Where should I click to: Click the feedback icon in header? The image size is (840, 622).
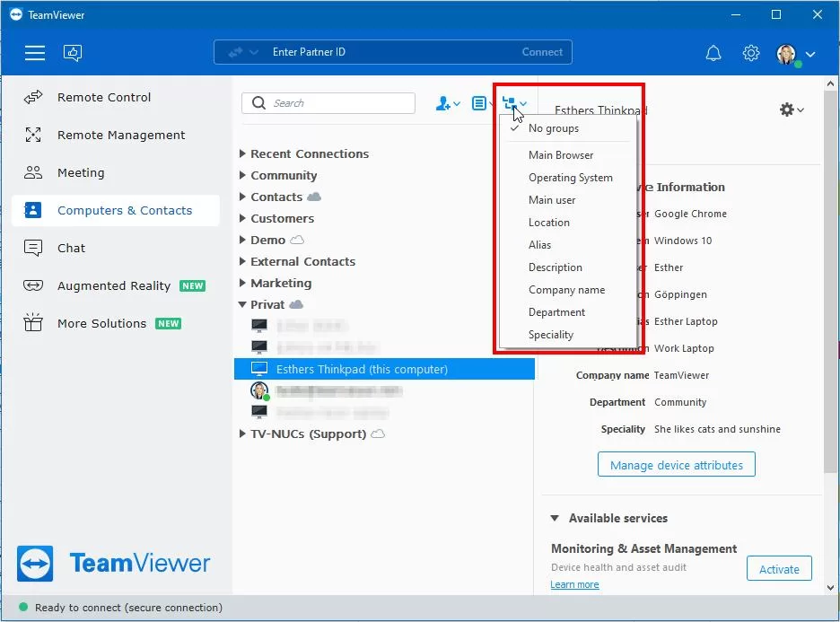[x=73, y=53]
